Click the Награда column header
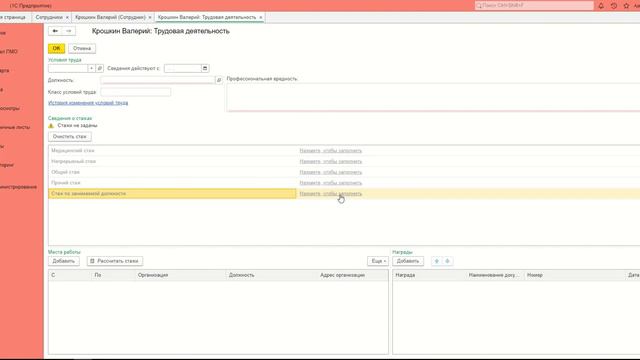Screen dimensions: 640x360 [429, 275]
